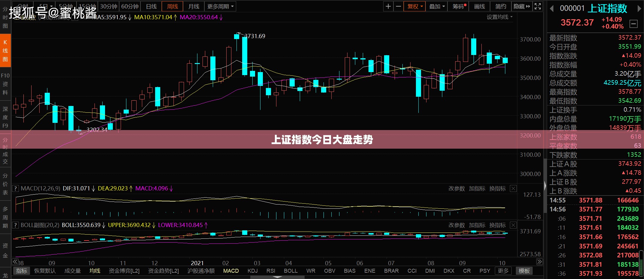Click 改参数 in BOLL panel
Image resolution: width=644 pixels, height=279 pixels.
pyautogui.click(x=456, y=225)
